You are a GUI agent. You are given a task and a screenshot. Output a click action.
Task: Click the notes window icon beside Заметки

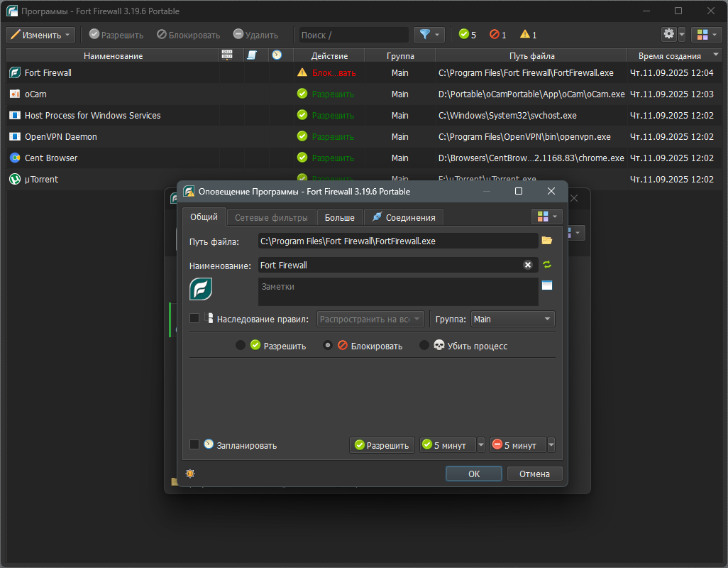[547, 285]
